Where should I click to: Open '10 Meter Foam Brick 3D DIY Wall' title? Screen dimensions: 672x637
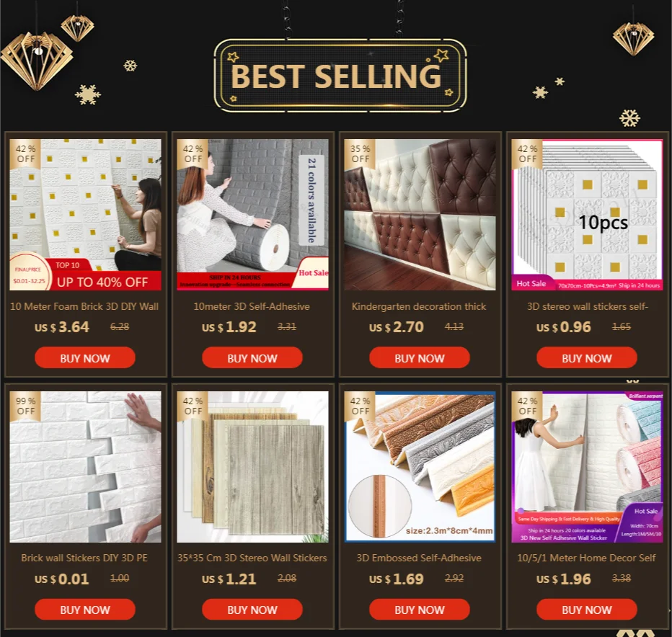tap(84, 306)
